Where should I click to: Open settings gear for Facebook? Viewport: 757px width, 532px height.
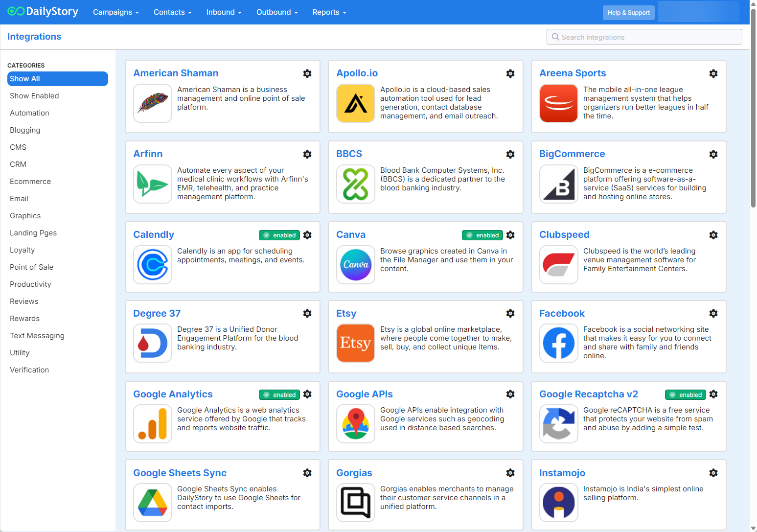(x=713, y=313)
